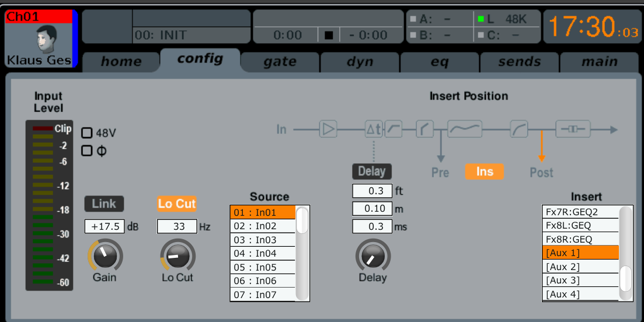Click the delay meters field 0.10
Viewport: 644px width, 322px height.
click(x=372, y=208)
